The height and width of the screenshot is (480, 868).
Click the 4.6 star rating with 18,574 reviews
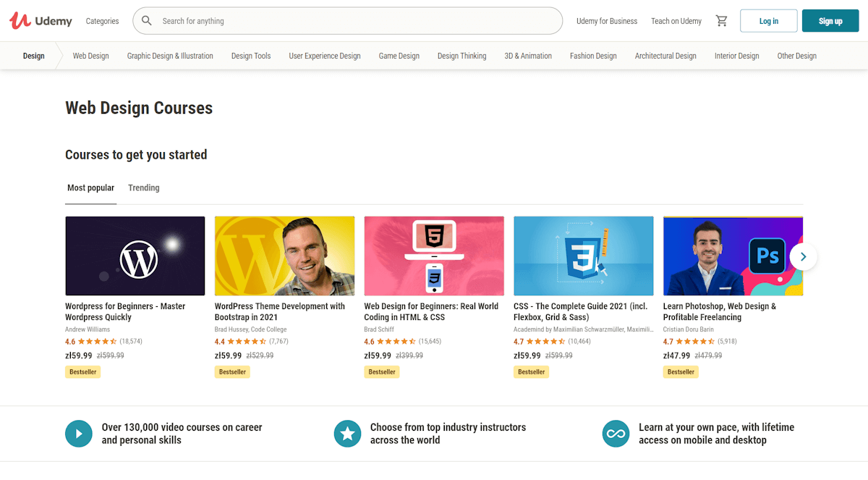[103, 341]
